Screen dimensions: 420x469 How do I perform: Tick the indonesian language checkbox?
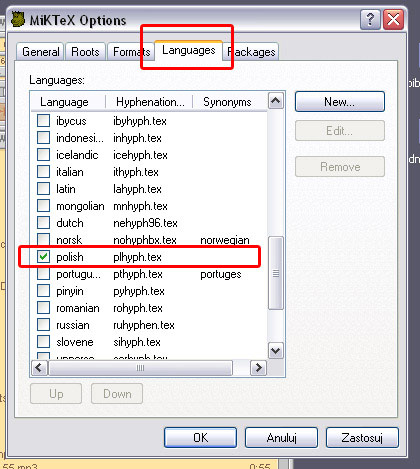tap(43, 137)
